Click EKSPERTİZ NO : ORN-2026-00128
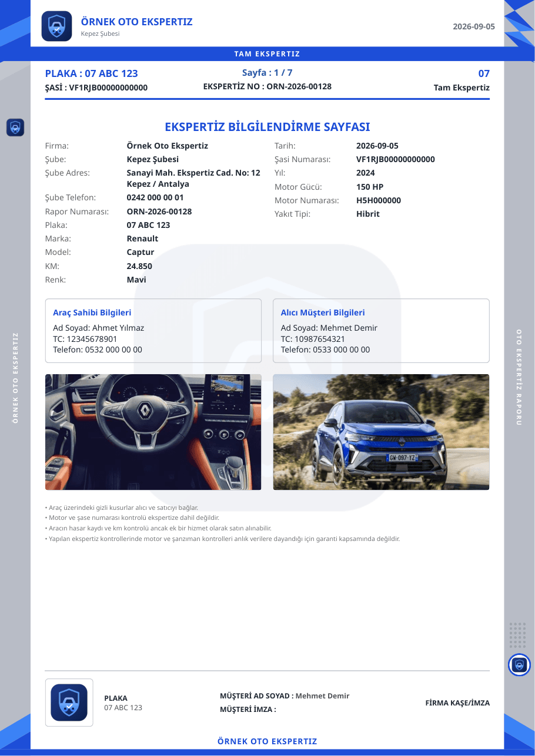The height and width of the screenshot is (756, 535). click(267, 86)
